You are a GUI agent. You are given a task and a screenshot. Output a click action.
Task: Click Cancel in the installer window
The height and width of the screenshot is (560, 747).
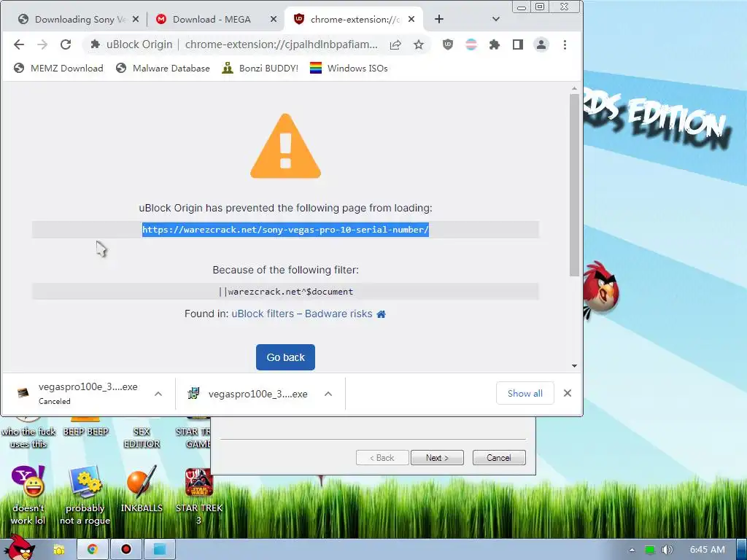pyautogui.click(x=499, y=458)
